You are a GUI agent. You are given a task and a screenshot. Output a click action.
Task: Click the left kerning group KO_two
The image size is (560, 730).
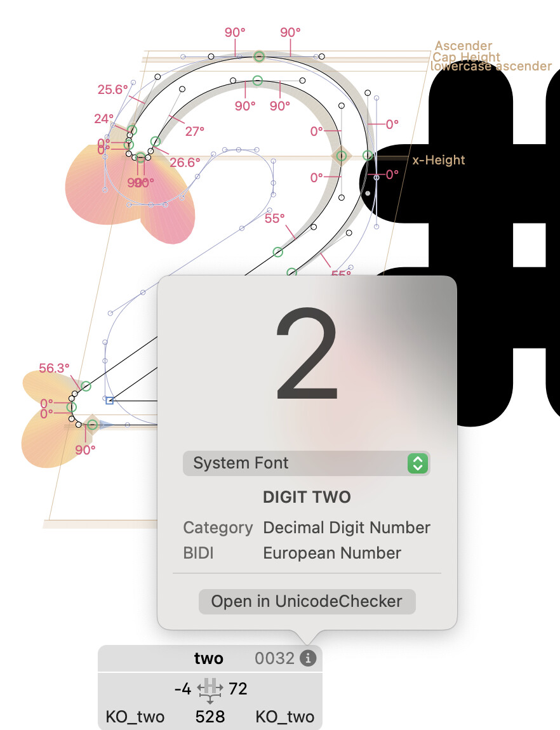point(135,717)
